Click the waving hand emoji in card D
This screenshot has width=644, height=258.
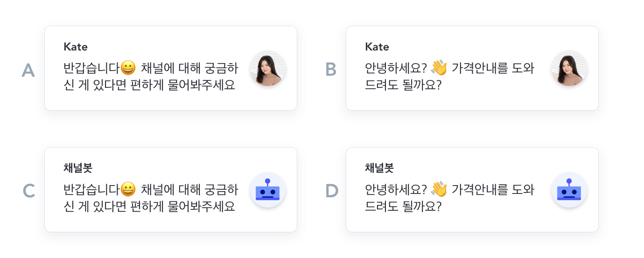[x=439, y=190]
